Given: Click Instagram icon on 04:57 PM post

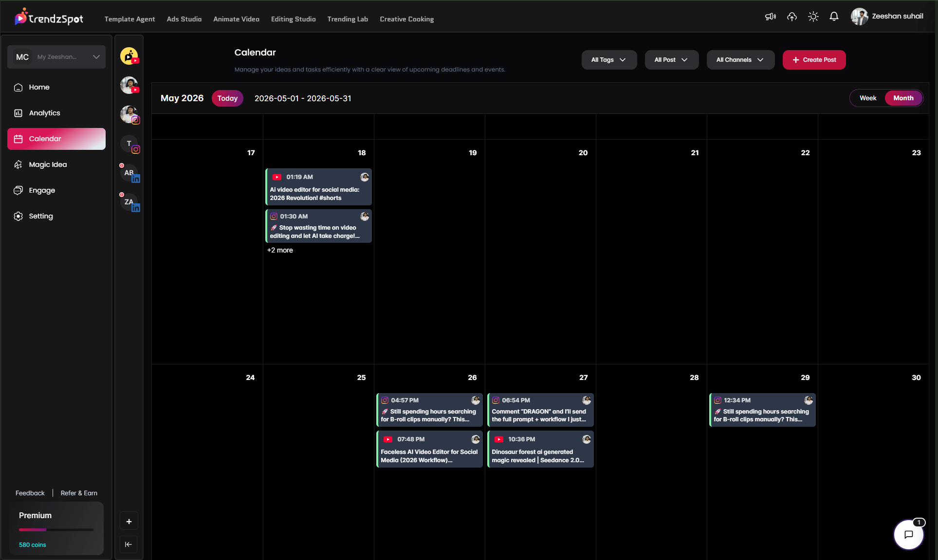Looking at the screenshot, I should pyautogui.click(x=385, y=400).
